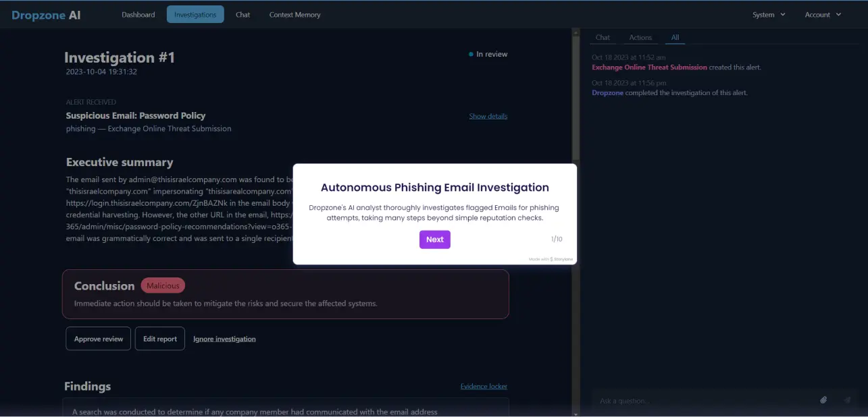Screen dimensions: 868x417
Task: Click the In review status indicator
Action: coord(488,54)
